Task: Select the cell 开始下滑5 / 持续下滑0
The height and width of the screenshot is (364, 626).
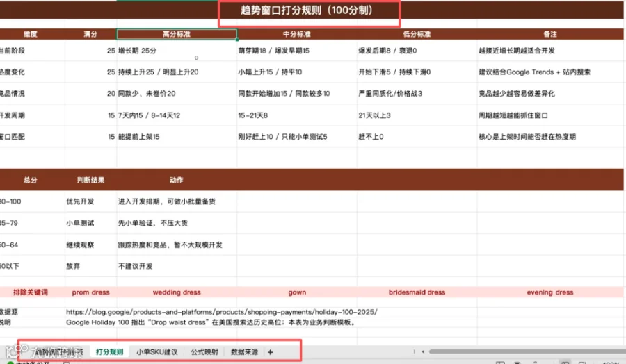Action: point(417,72)
